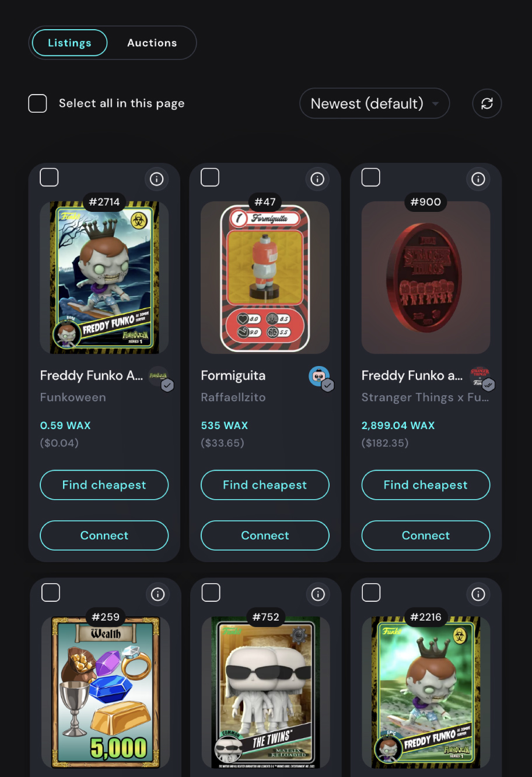Open the Newest (default) sort dropdown
Screen dimensions: 532x777
(374, 103)
